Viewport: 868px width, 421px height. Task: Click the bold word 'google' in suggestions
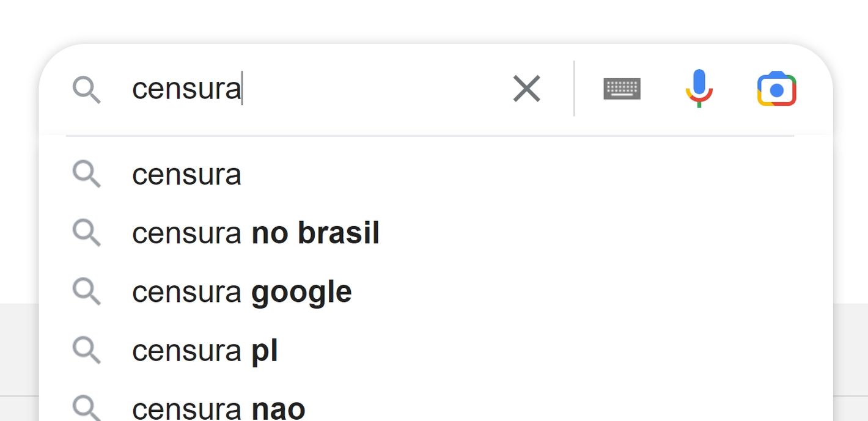pyautogui.click(x=301, y=292)
